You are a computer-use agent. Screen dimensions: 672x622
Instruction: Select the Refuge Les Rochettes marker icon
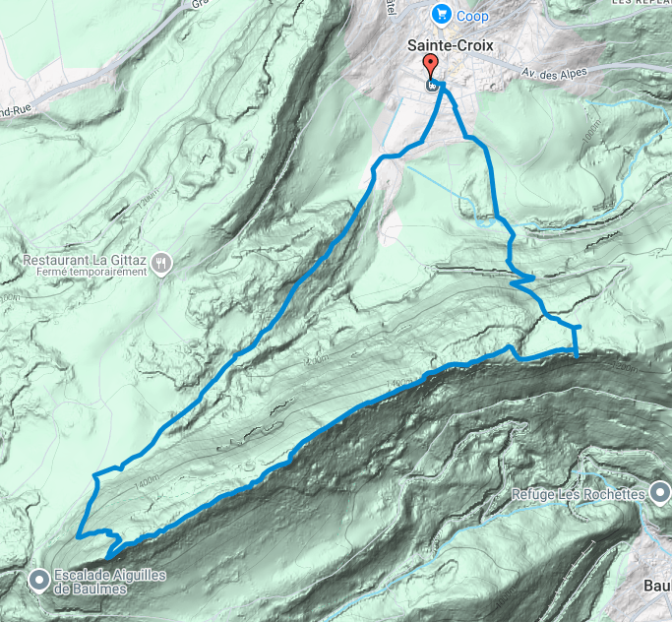[x=660, y=492]
